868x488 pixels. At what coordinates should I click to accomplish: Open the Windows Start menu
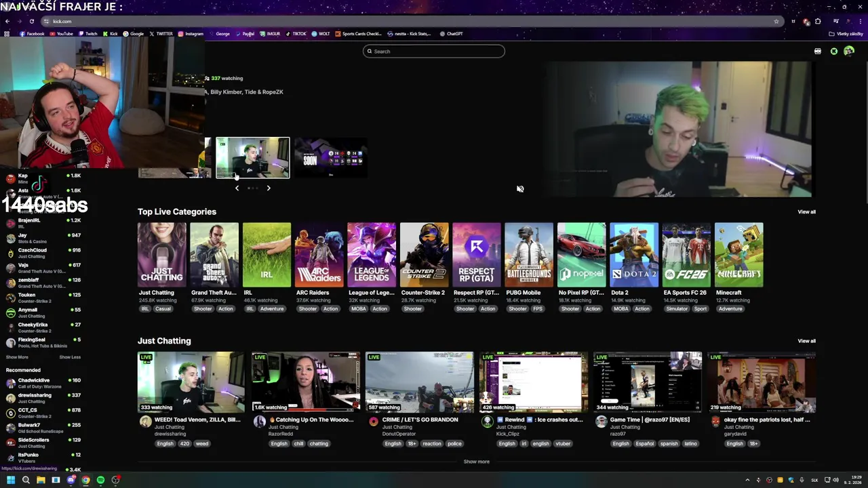click(11, 480)
